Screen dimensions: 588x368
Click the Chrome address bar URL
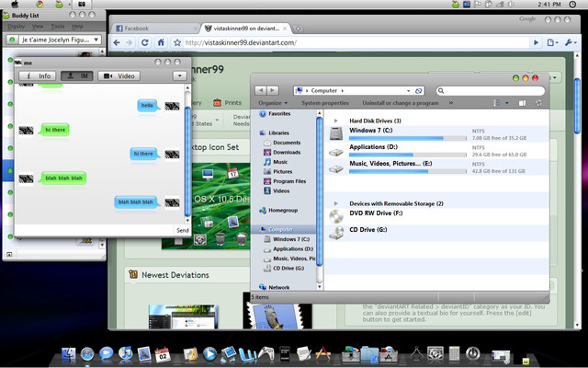(241, 42)
